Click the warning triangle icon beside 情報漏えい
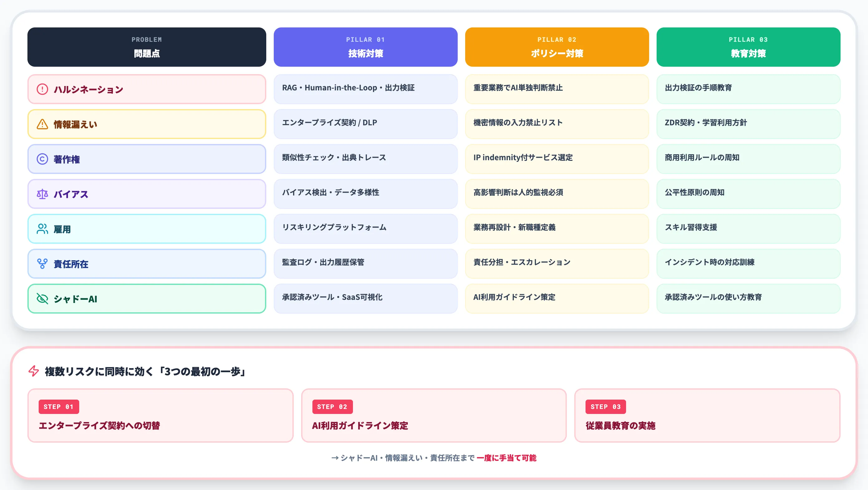This screenshot has height=490, width=868. 42,124
